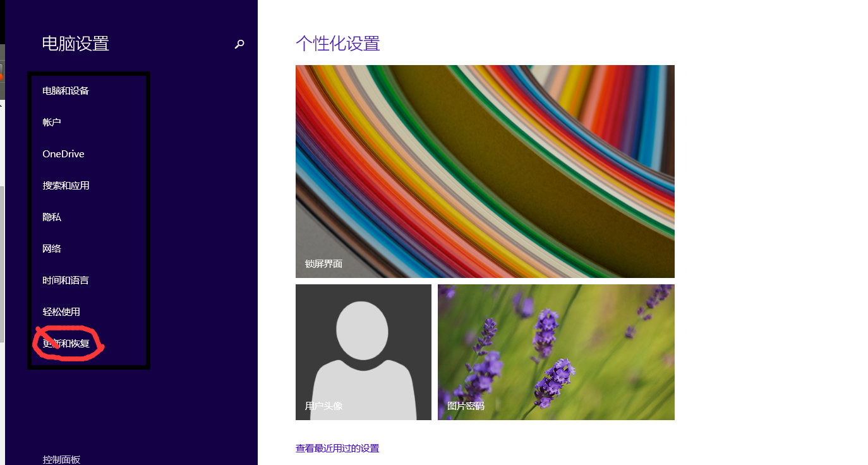
Task: Click the 电脑设置 header title
Action: click(x=76, y=44)
